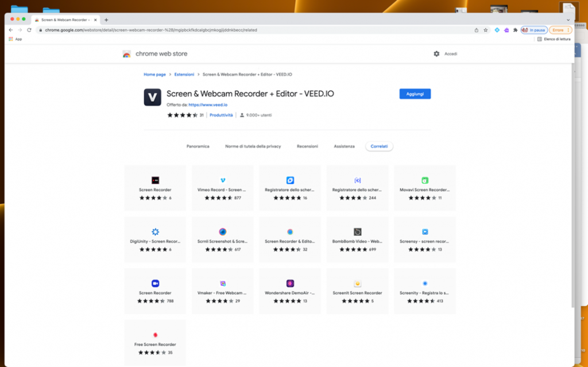588x367 pixels.
Task: Click the Registratore dello schermo icon rated 16
Action: tap(290, 180)
